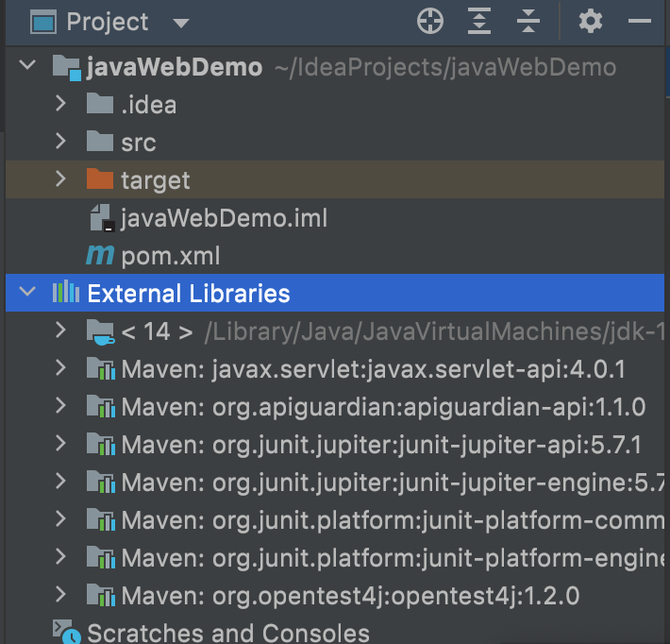Click the library icon for junit-jupiter-api
Viewport: 670px width, 644px height.
coord(100,444)
